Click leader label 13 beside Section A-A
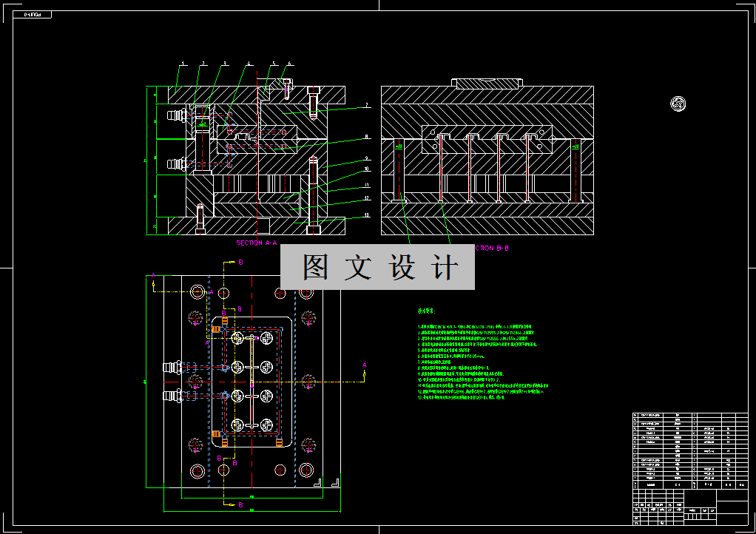 (x=366, y=215)
